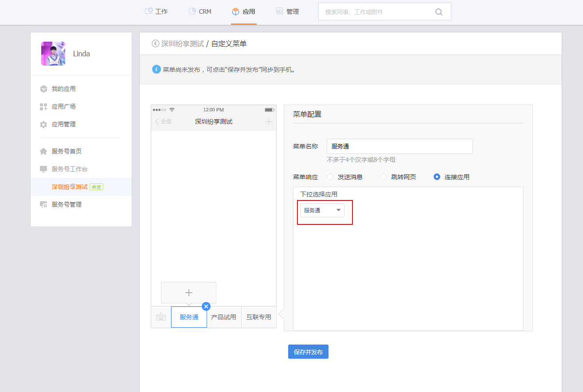Click the keyboard icon in phone preview
Screen dimensions: 583x392
click(160, 317)
